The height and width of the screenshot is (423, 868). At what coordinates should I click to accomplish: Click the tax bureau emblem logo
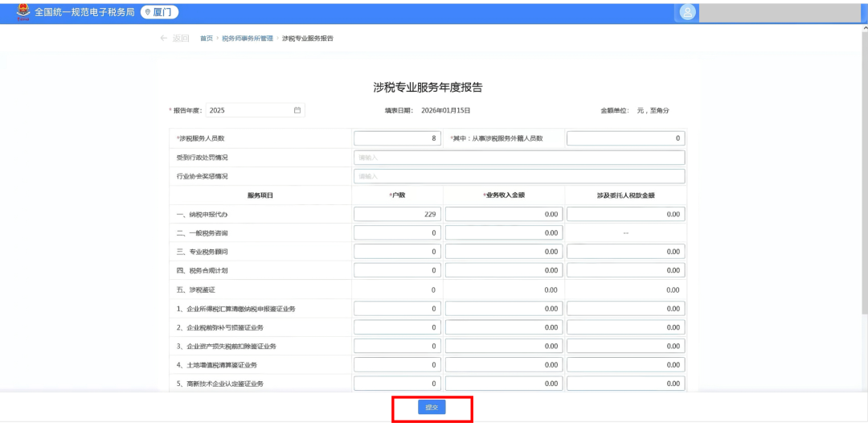pos(23,11)
